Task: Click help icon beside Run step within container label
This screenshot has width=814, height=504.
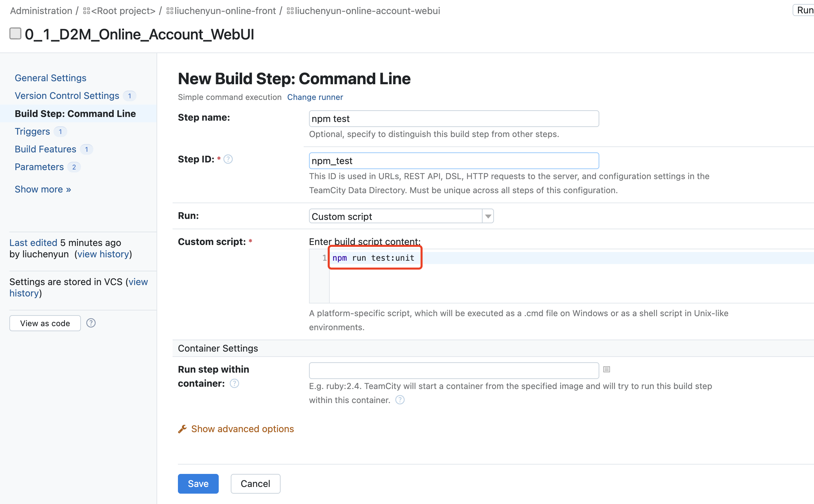Action: tap(234, 383)
